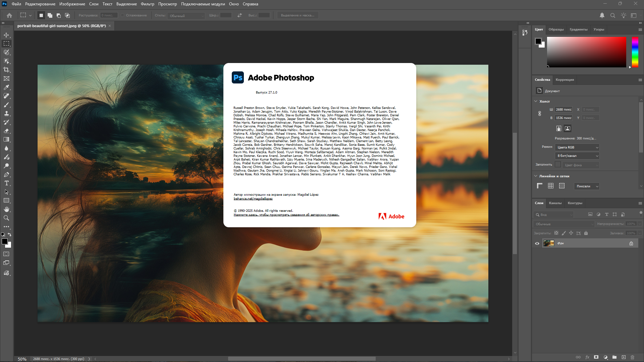Toggle the Сглаживание checkbox

(123, 15)
